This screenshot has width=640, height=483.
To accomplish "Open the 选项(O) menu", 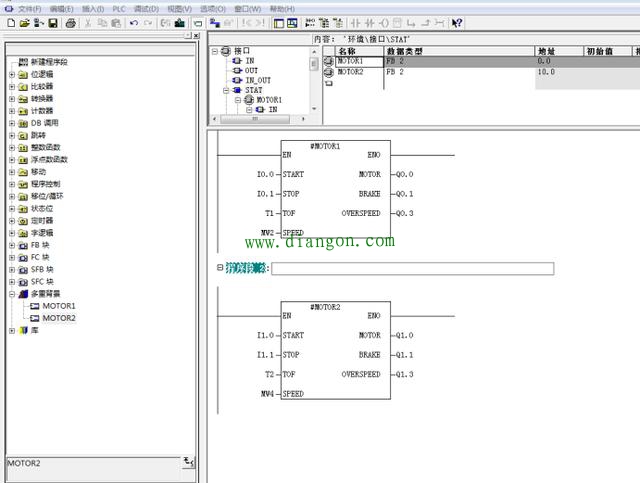I will (213, 9).
